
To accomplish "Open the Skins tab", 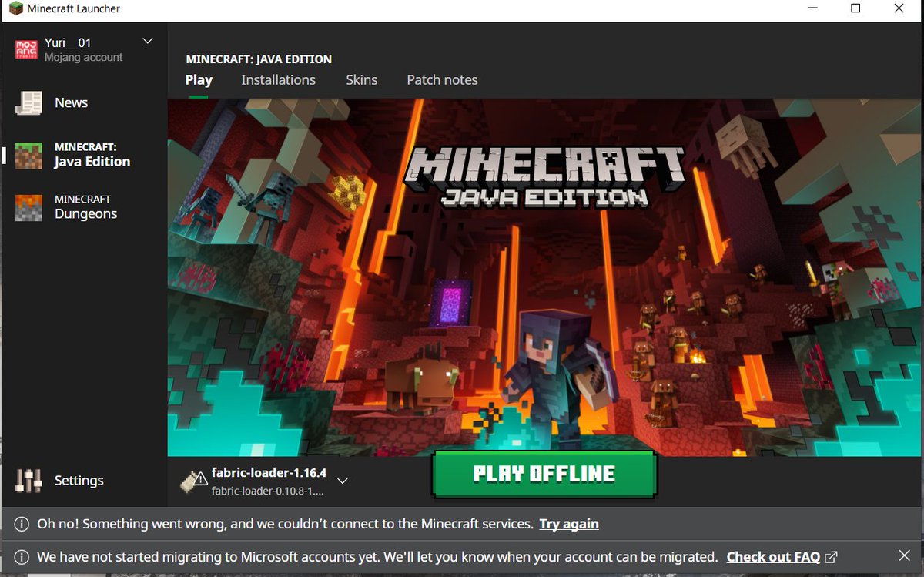I will click(361, 80).
